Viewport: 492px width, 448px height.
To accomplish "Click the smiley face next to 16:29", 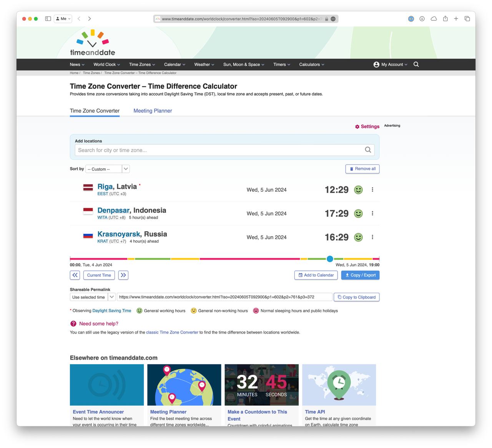I will click(358, 237).
